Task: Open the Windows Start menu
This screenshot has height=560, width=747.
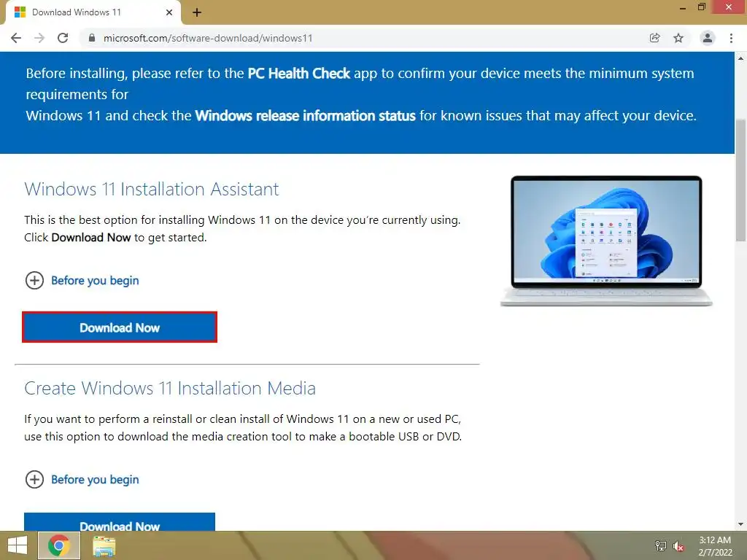Action: pos(18,545)
